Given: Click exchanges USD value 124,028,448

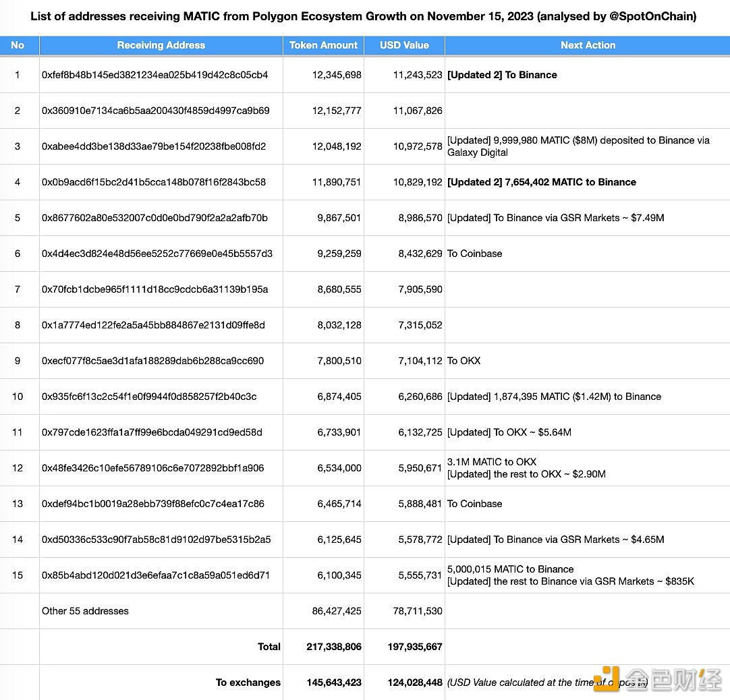Looking at the screenshot, I should pyautogui.click(x=415, y=682).
